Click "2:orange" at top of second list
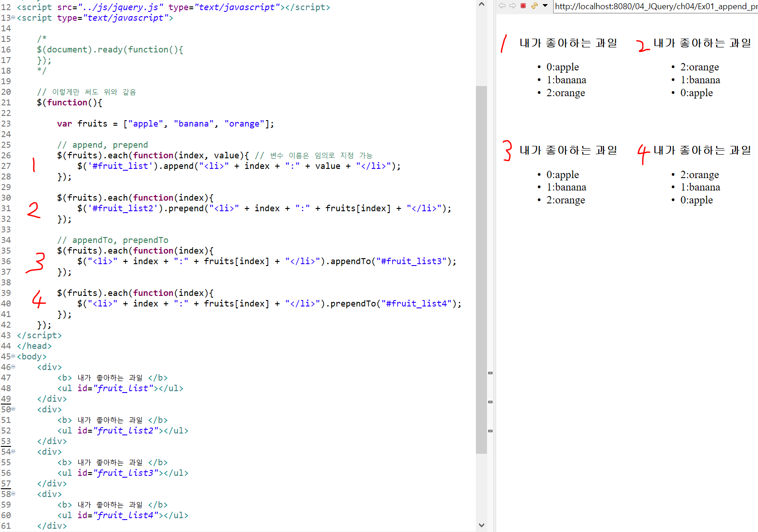 click(x=700, y=67)
